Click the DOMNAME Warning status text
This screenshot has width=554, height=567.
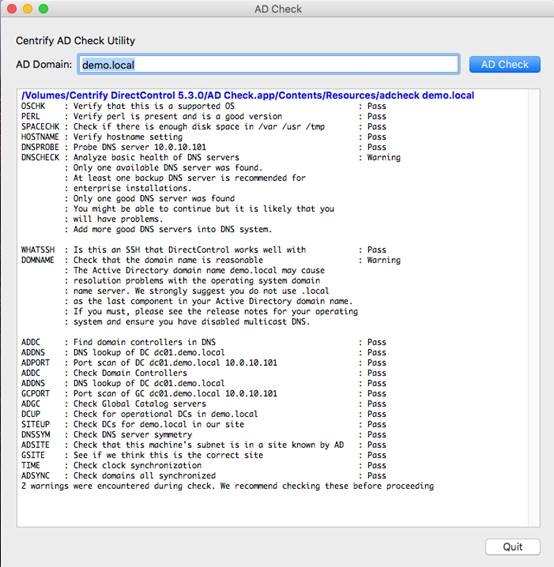coord(384,260)
